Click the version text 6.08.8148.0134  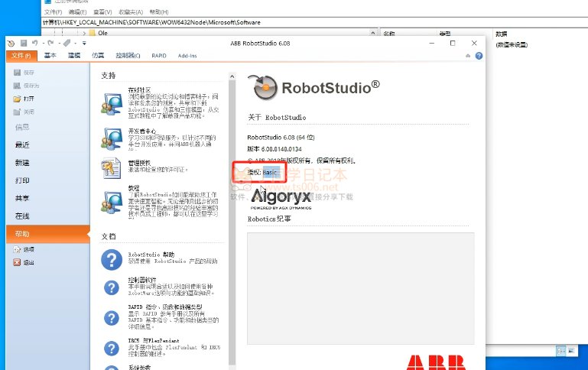(x=281, y=149)
